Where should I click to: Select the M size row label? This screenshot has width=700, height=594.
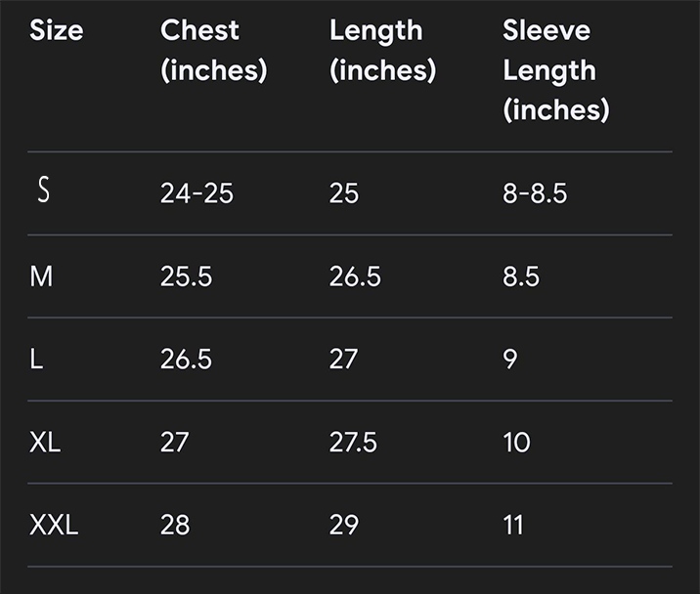(x=41, y=276)
